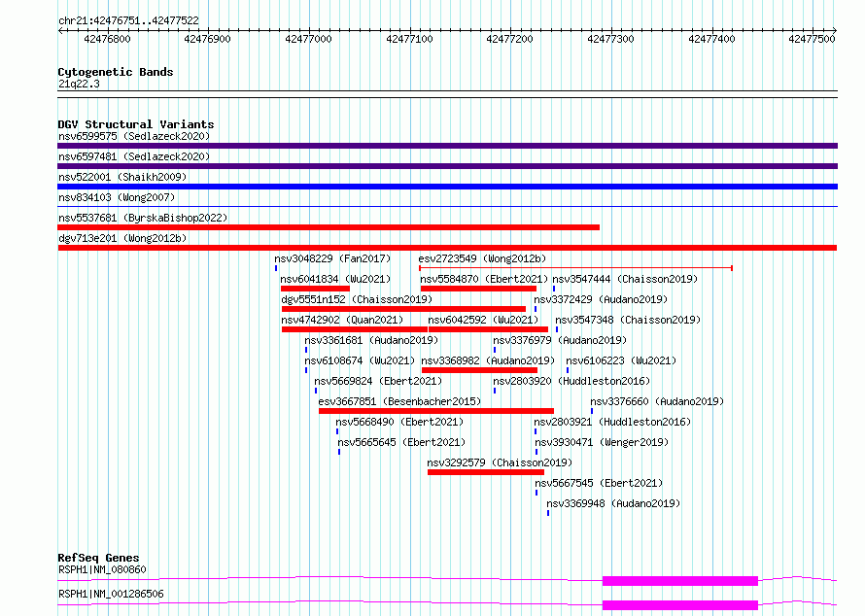Click nsv3369948 (Audano2019) label
Screen dimensions: 865x616
click(613, 503)
